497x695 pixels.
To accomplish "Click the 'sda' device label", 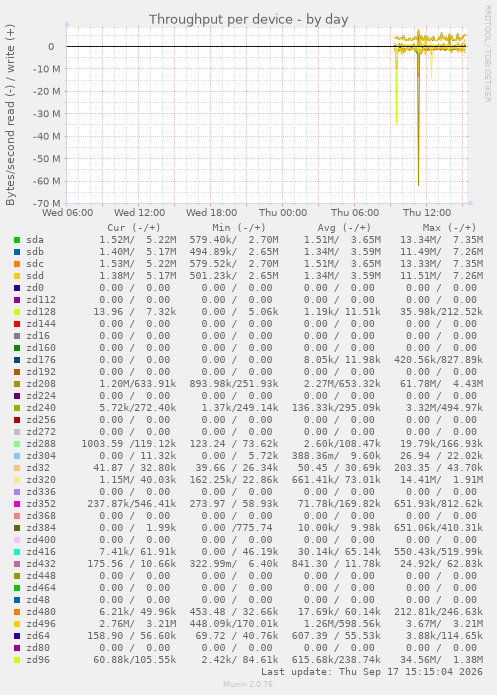I will pyautogui.click(x=35, y=240).
